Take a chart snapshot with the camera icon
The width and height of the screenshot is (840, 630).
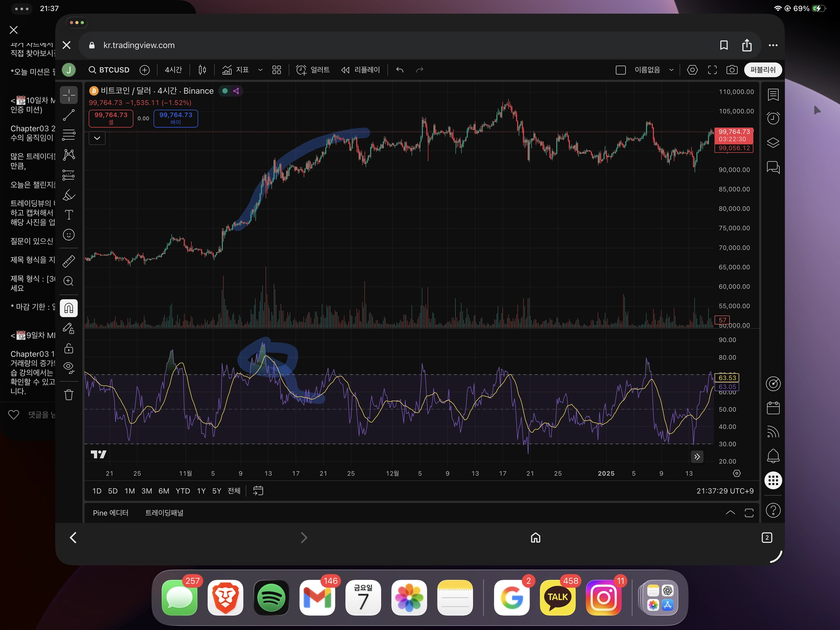click(732, 70)
